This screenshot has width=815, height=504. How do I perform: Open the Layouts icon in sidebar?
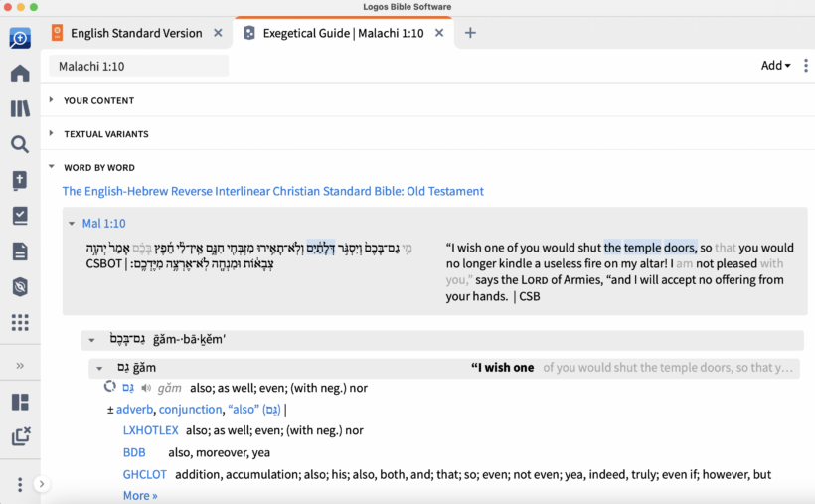pos(20,402)
